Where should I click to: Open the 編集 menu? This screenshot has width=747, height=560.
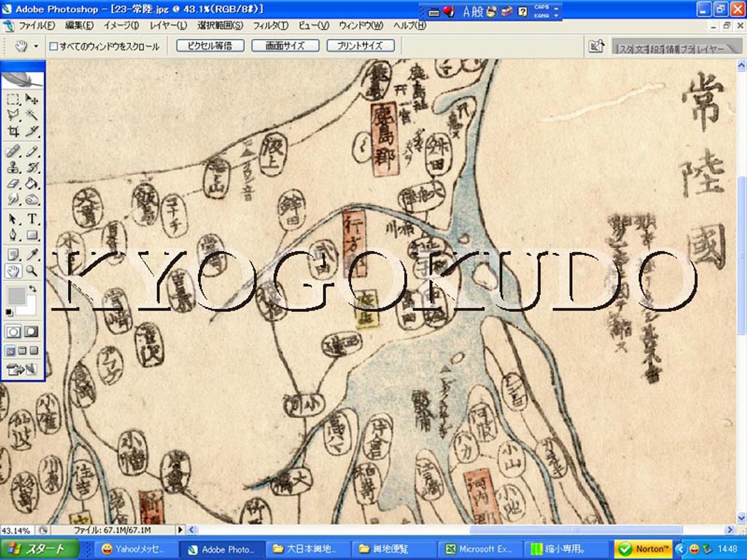click(x=79, y=26)
